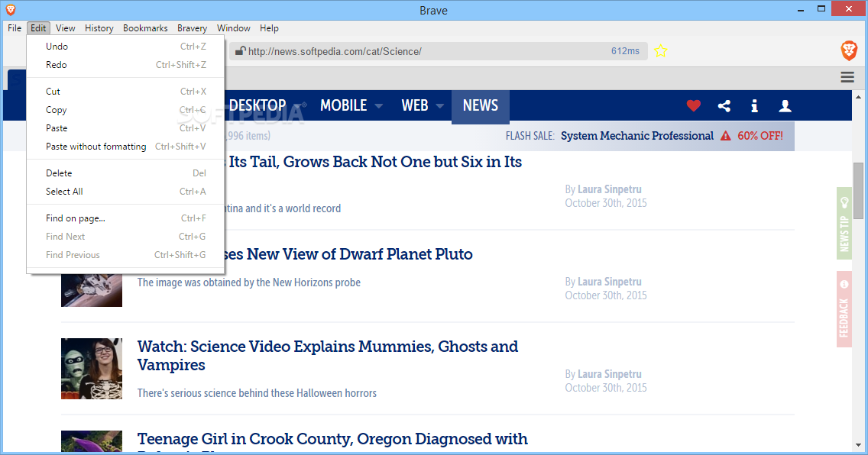The width and height of the screenshot is (868, 455).
Task: Expand the MOBILE dropdown arrow
Action: pos(379,105)
